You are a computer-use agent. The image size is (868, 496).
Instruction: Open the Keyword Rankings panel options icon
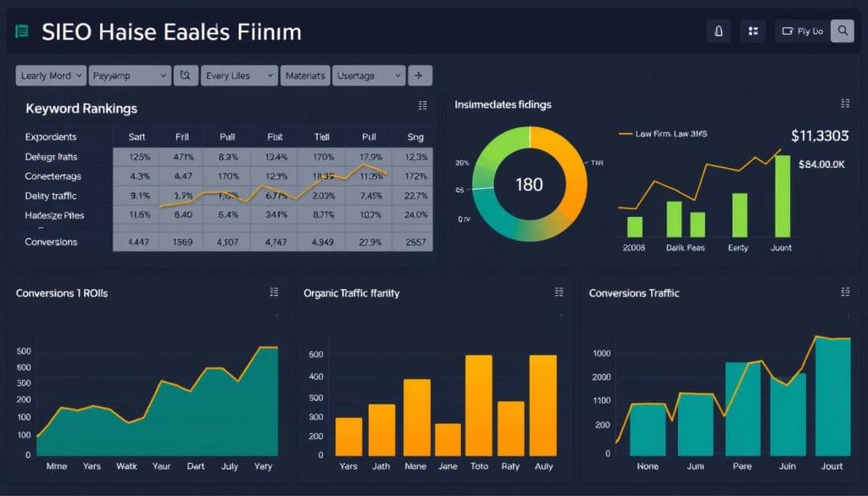click(x=422, y=105)
